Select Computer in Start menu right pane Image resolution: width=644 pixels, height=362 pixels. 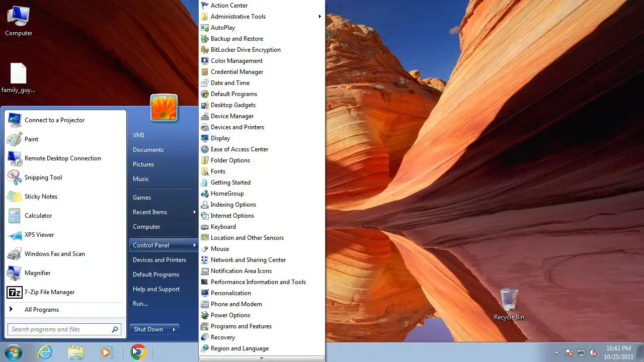(164, 227)
